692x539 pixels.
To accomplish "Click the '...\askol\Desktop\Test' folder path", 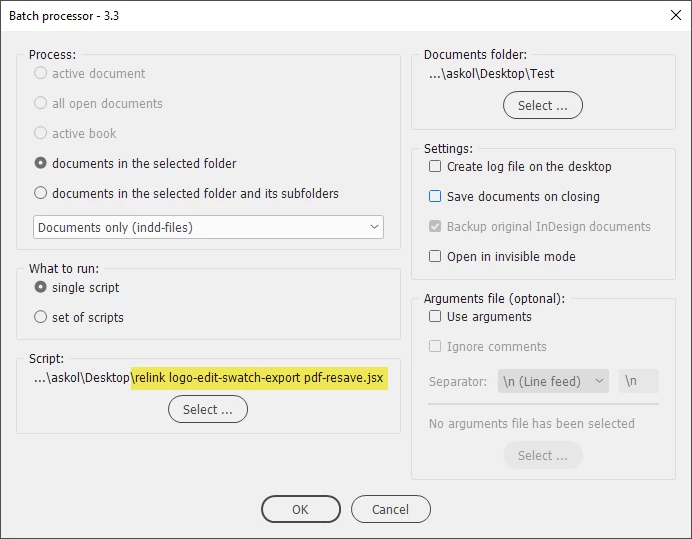I will pyautogui.click(x=491, y=74).
